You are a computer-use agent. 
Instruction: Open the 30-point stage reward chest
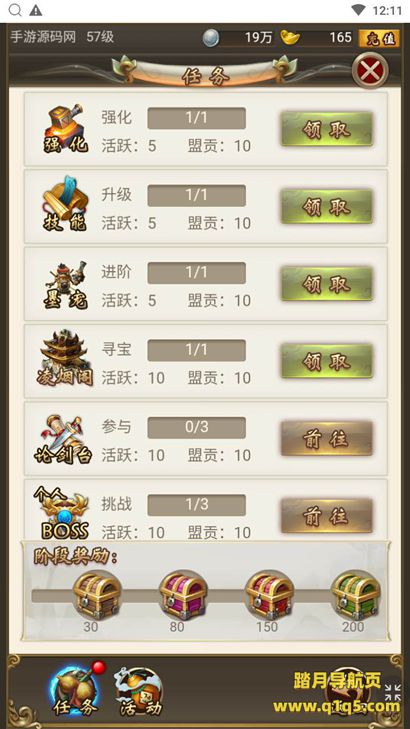coord(97,595)
